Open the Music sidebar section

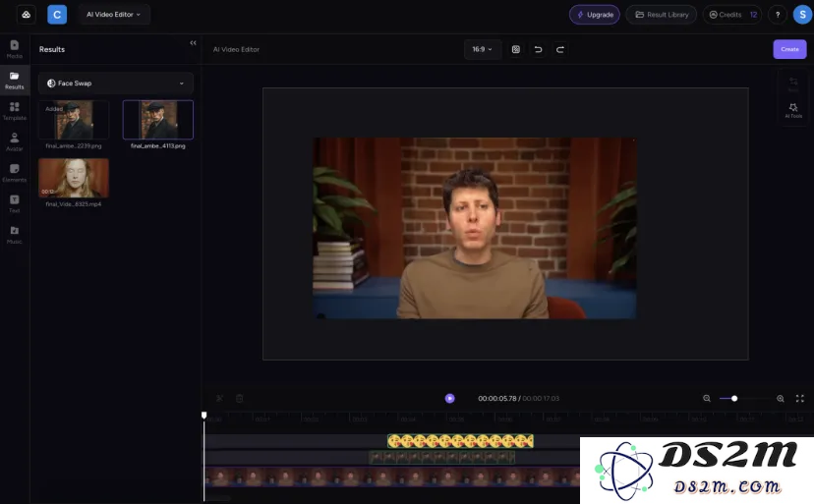(x=15, y=235)
